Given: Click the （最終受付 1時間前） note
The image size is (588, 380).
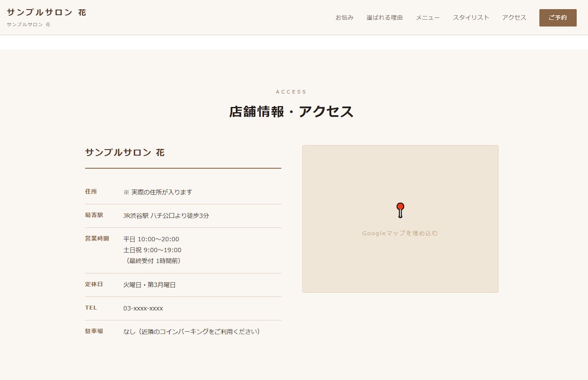Looking at the screenshot, I should 153,261.
